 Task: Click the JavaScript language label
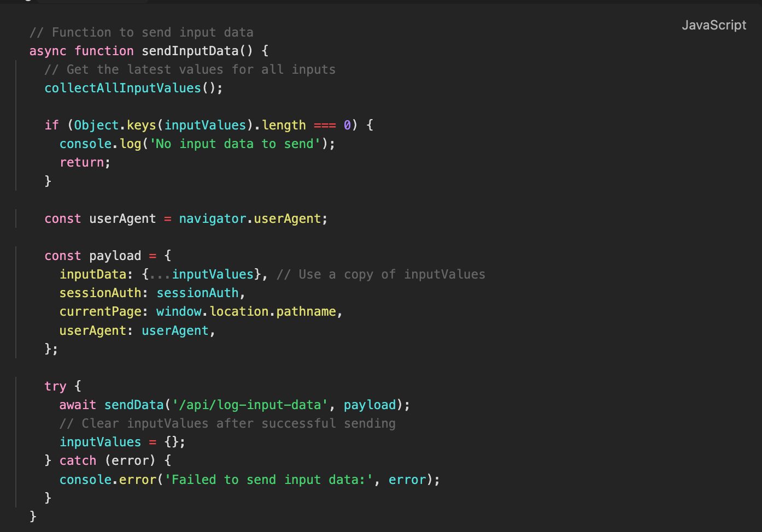coord(714,25)
